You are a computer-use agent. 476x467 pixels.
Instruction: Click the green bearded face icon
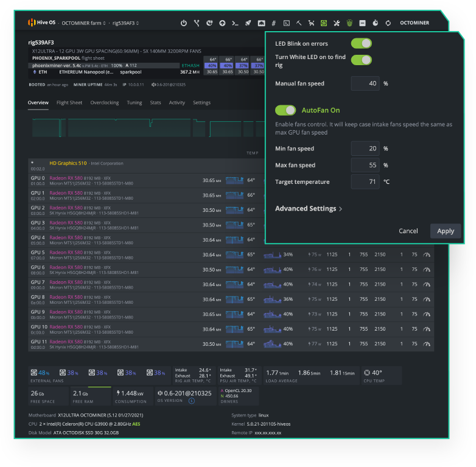[349, 23]
